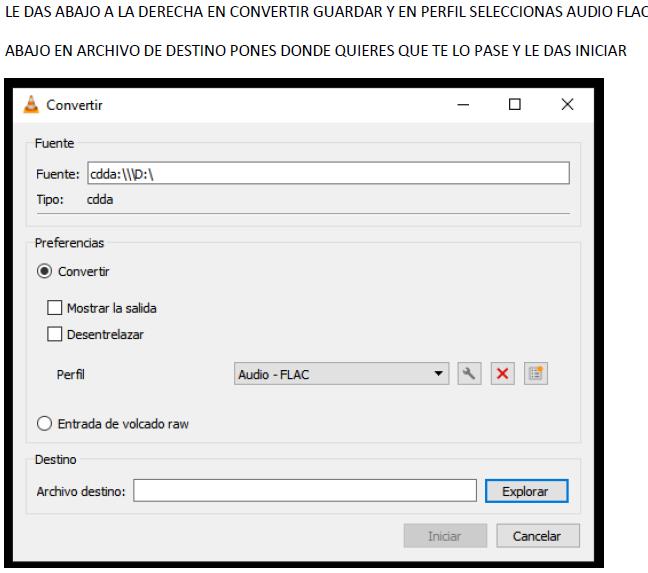The width and height of the screenshot is (648, 573).
Task: Create new profile with list icon
Action: click(x=536, y=374)
